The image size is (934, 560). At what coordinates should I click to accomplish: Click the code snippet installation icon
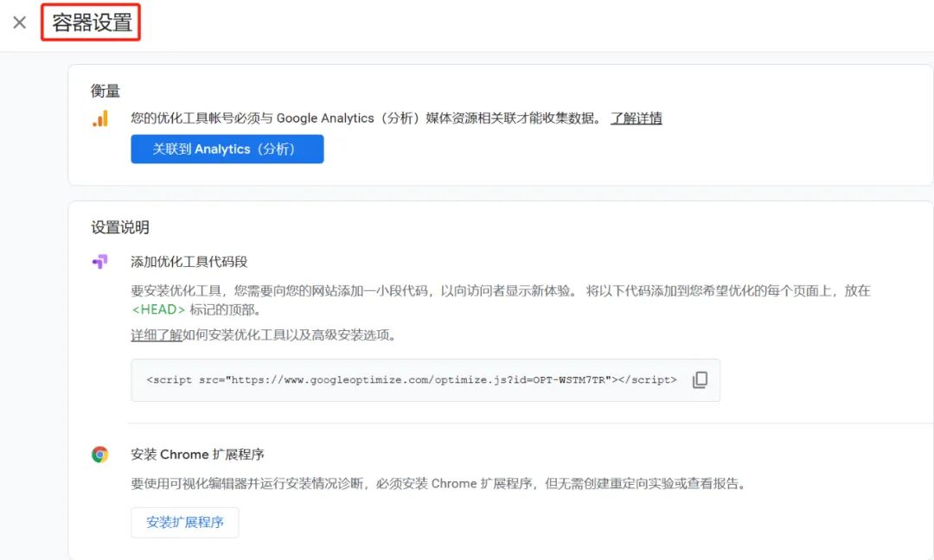[x=101, y=261]
